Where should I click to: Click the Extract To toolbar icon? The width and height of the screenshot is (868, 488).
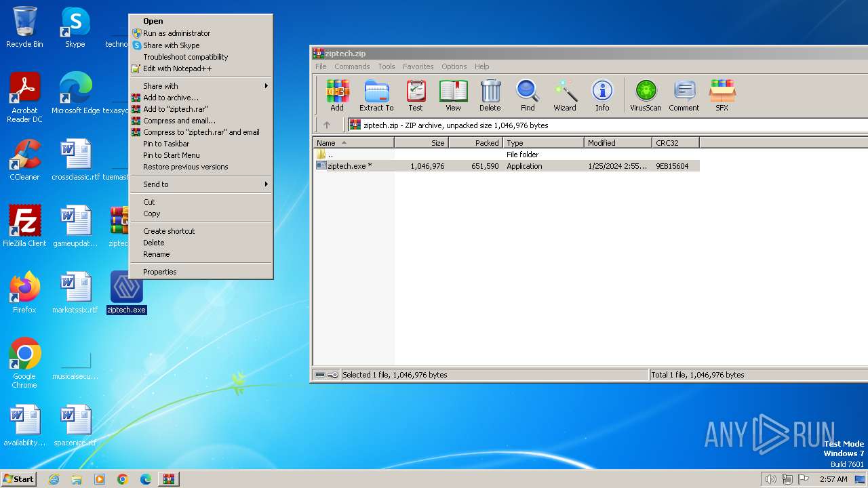[x=376, y=96]
